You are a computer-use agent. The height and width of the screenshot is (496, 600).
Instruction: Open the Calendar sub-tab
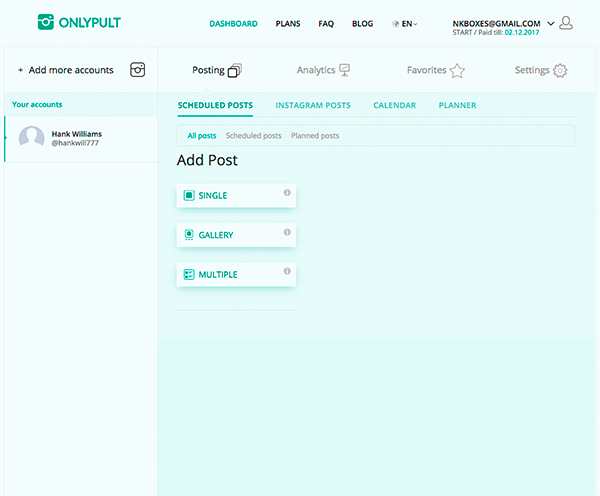tap(395, 105)
